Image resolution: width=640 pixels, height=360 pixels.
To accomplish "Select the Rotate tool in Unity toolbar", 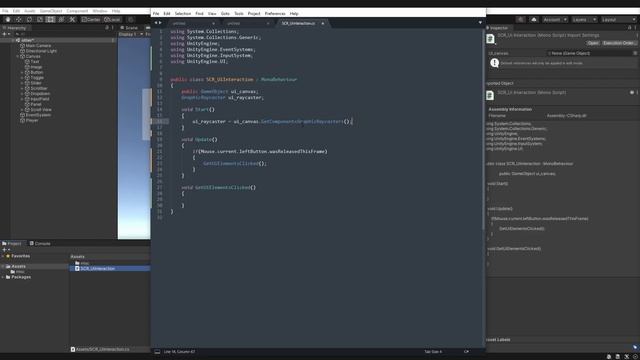I will click(x=29, y=19).
